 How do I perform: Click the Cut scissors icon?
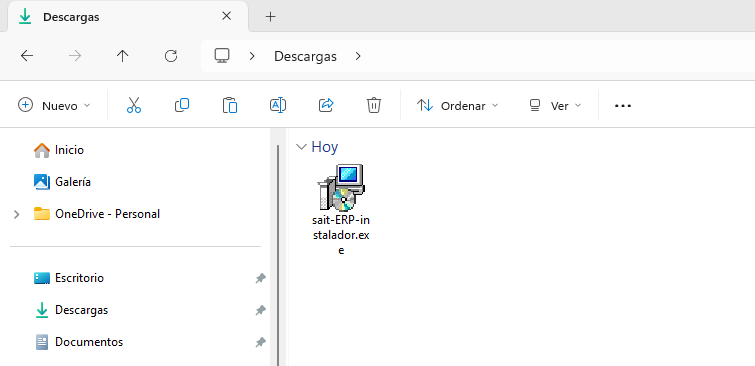pyautogui.click(x=134, y=105)
